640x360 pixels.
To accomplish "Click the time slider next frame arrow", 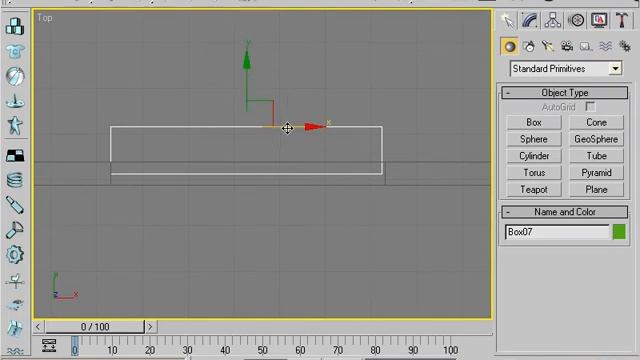I will click(x=150, y=327).
